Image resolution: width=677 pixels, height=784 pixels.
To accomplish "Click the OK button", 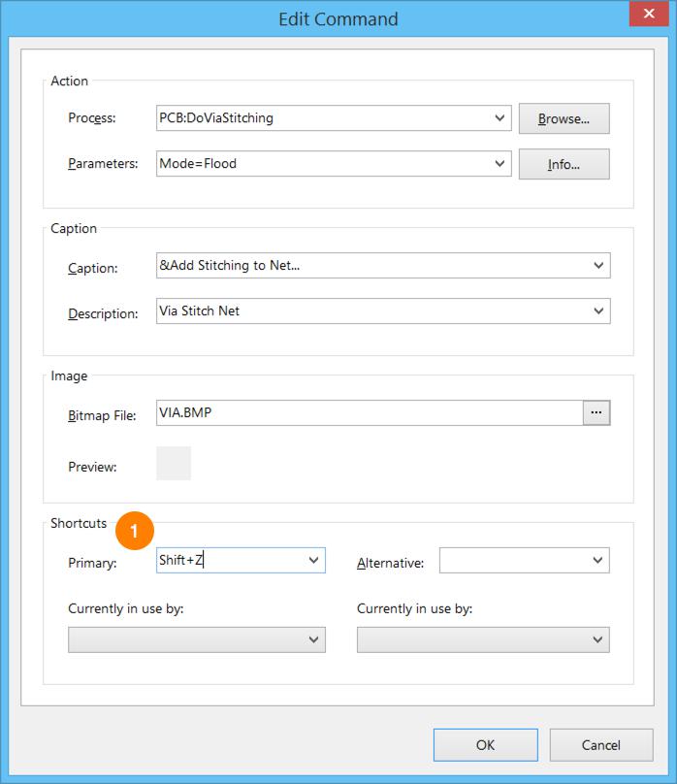I will [x=485, y=744].
